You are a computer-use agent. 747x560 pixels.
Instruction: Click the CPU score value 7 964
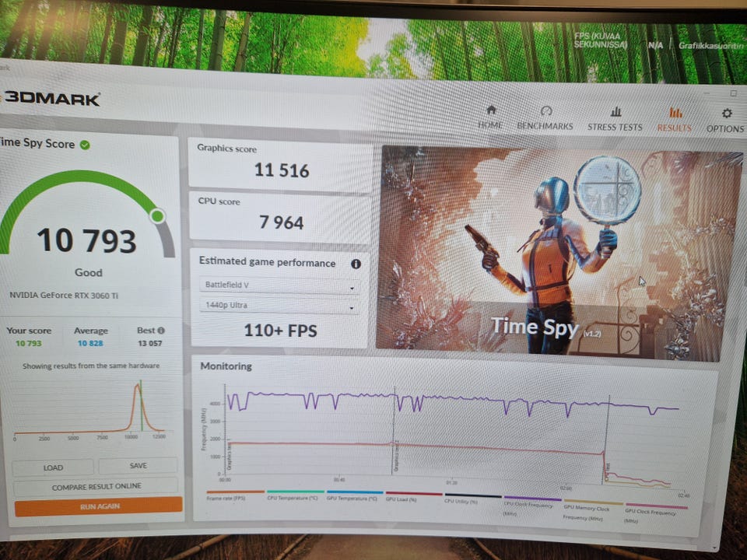281,222
